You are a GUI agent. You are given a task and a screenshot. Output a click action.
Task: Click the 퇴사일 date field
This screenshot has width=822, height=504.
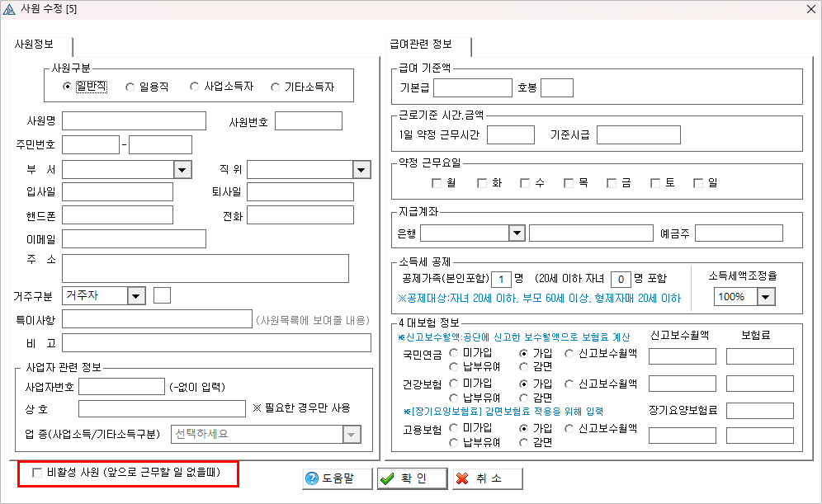pos(300,191)
